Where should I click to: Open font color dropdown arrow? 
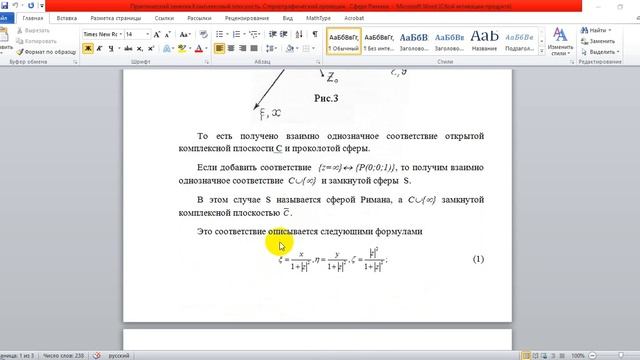pyautogui.click(x=206, y=49)
